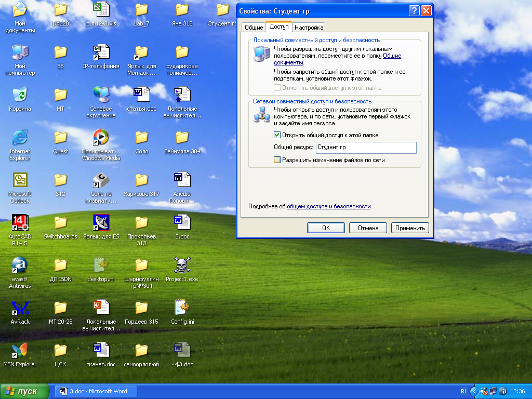The width and height of the screenshot is (532, 399).
Task: Click the Соло на клавиатуре shortcut icon
Action: click(101, 180)
